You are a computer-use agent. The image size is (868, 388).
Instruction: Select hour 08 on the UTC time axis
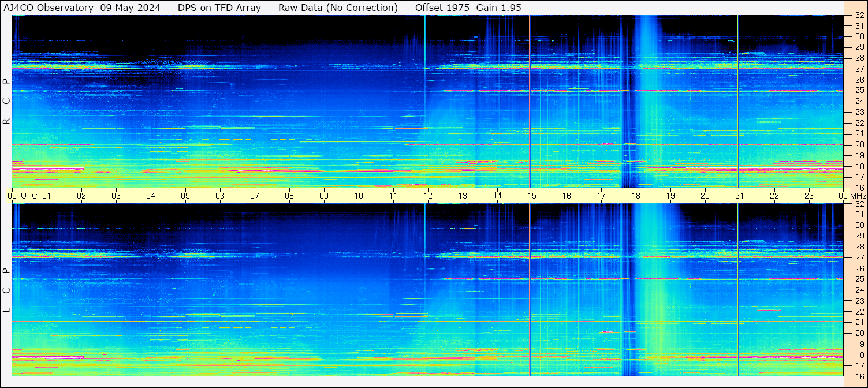[289, 196]
